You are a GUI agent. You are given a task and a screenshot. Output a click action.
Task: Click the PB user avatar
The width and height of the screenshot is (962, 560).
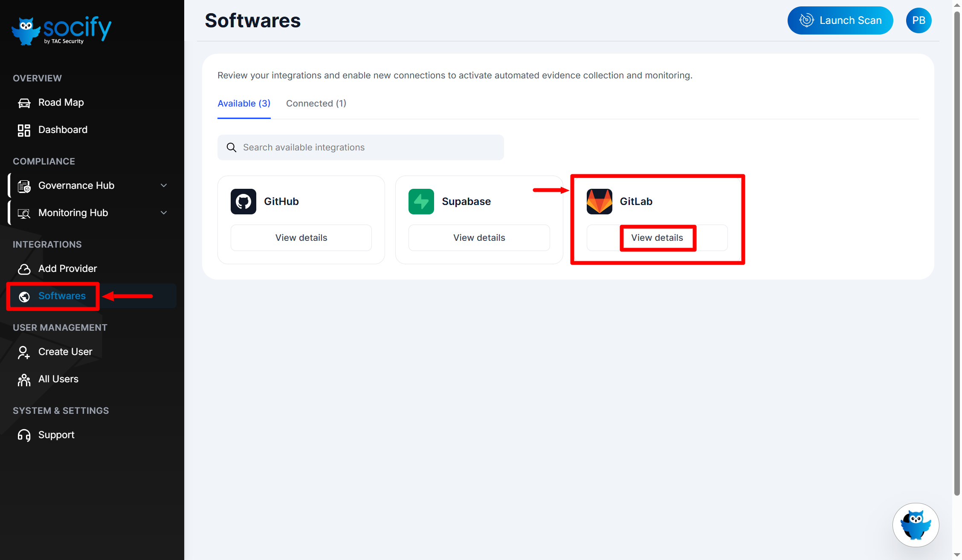(919, 20)
